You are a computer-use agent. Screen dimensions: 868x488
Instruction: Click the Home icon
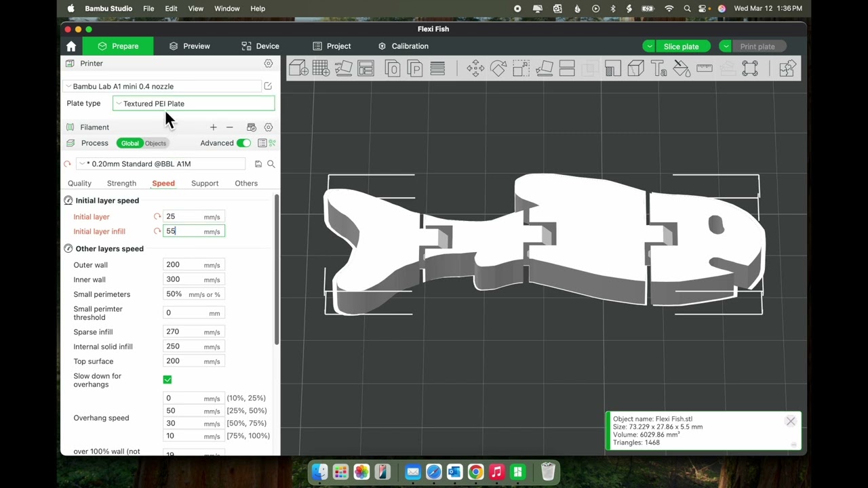[71, 46]
